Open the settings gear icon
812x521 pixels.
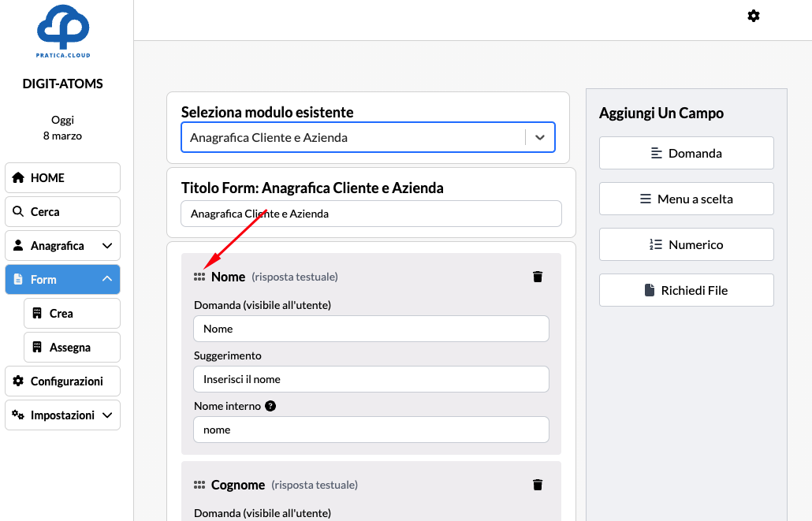754,16
